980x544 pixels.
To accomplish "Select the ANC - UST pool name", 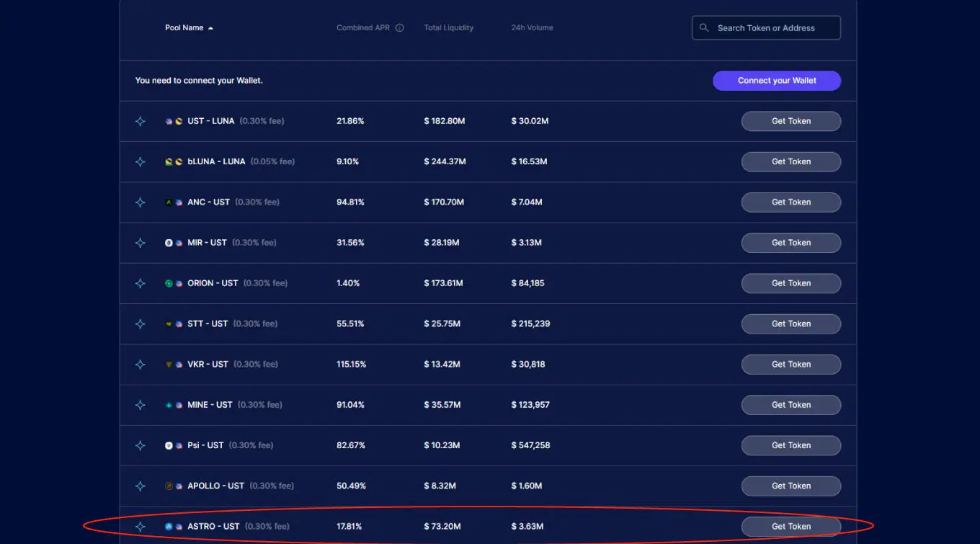I will tap(208, 202).
